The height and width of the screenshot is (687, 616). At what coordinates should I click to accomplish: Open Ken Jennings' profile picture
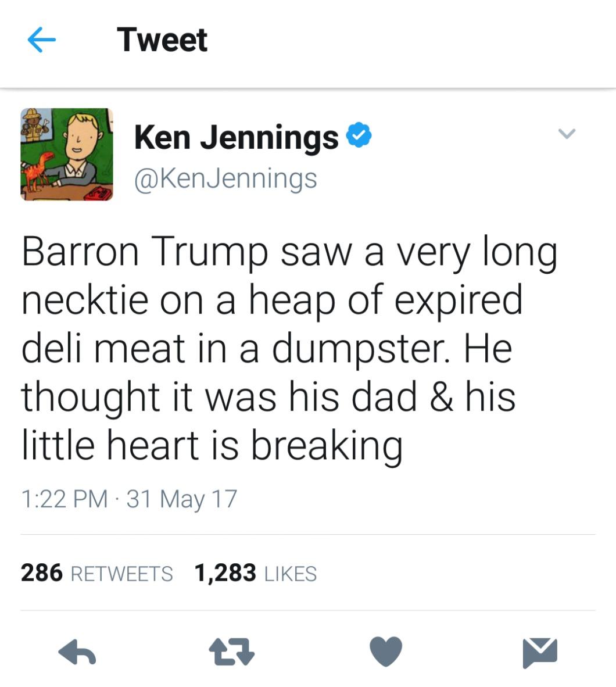(67, 155)
